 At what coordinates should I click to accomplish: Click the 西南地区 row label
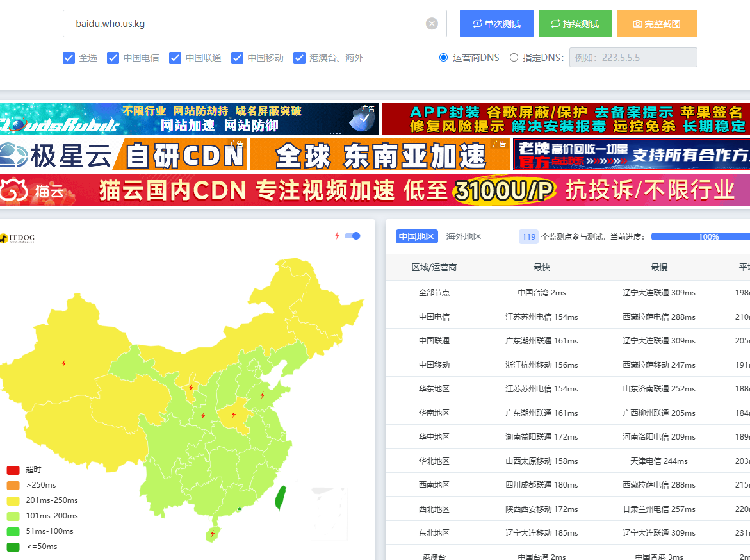click(434, 485)
